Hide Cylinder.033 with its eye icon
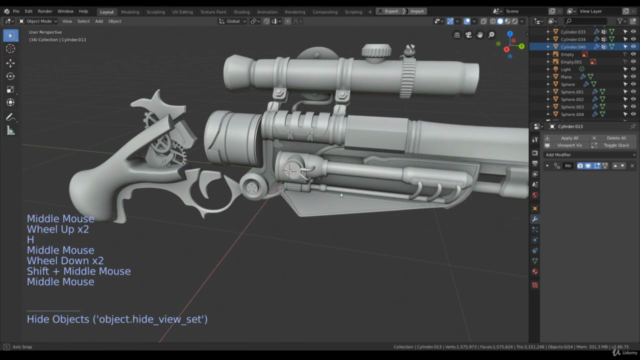The image size is (640, 360). click(633, 32)
